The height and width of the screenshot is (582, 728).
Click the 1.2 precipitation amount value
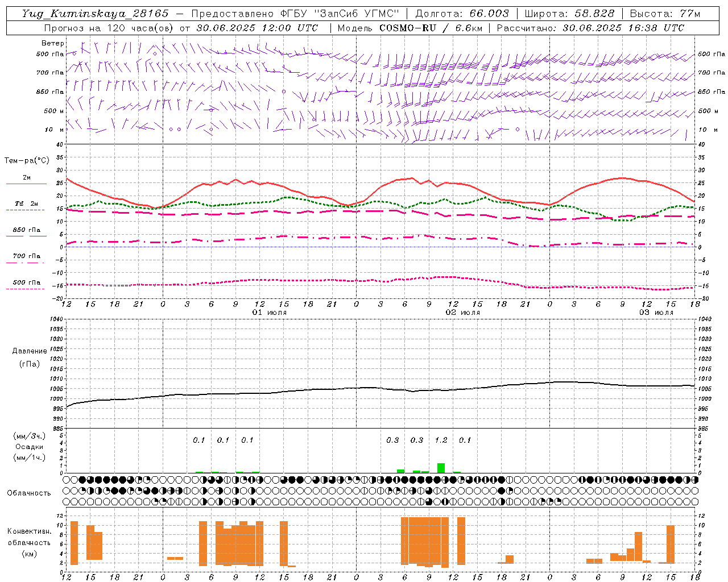click(x=441, y=440)
